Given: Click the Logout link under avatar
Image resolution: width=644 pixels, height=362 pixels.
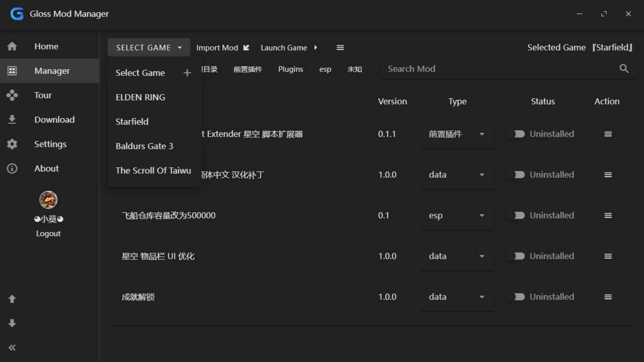Looking at the screenshot, I should tap(48, 234).
